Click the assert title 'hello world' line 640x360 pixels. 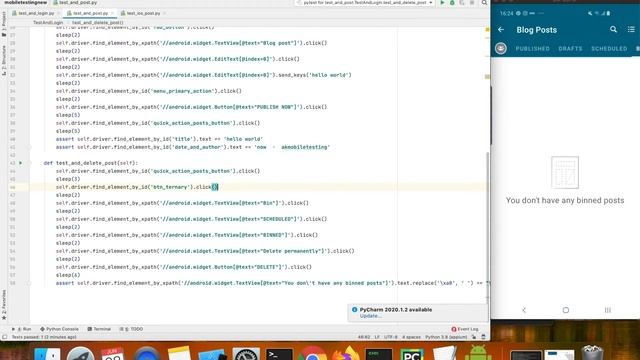click(x=160, y=139)
